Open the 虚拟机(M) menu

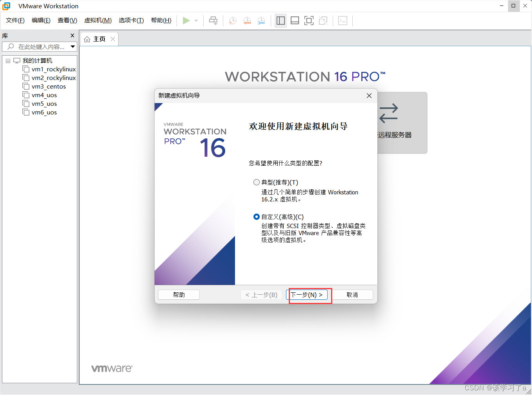click(98, 20)
